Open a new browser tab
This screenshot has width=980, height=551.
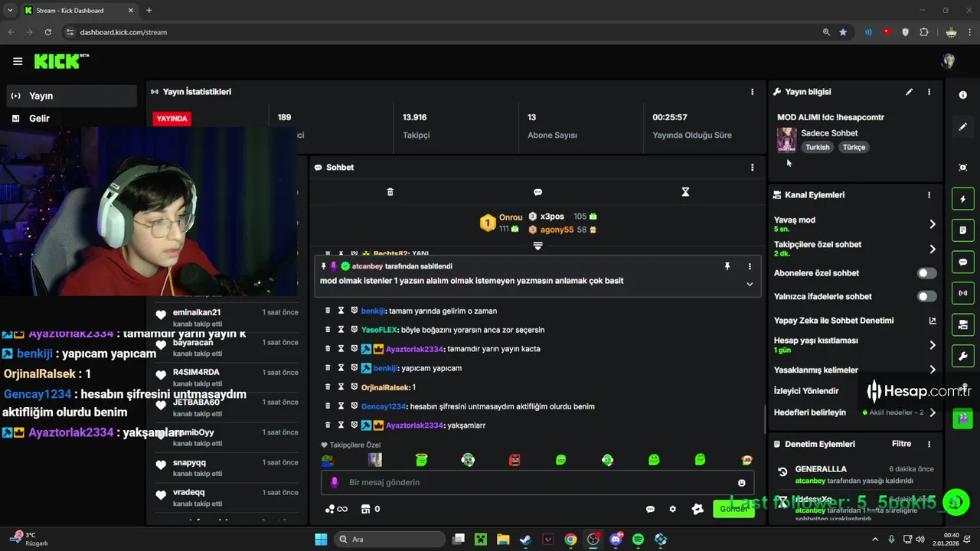[149, 11]
